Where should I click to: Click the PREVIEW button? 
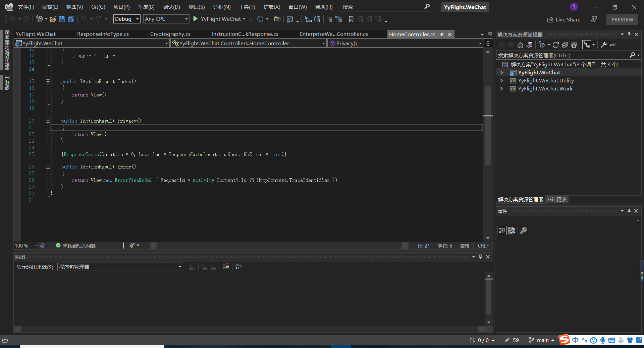coord(622,19)
